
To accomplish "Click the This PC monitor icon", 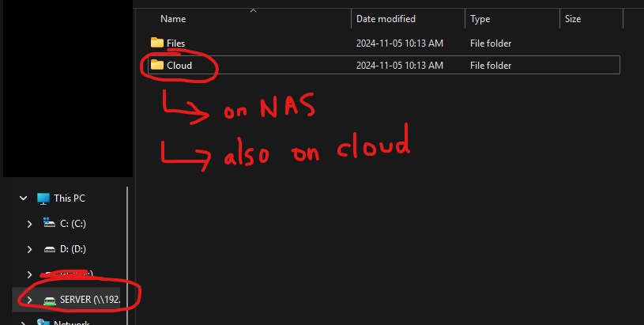I will (43, 198).
